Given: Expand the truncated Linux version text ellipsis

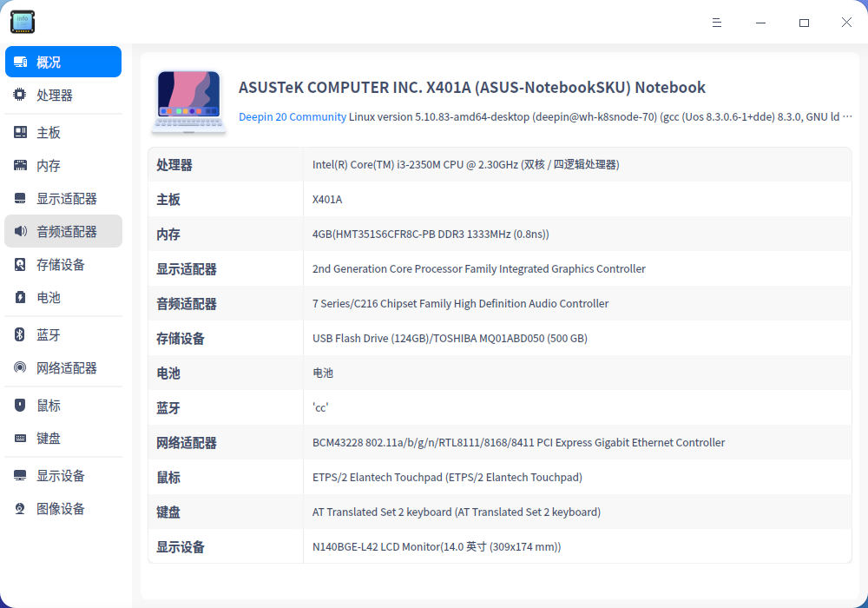Looking at the screenshot, I should (847, 116).
